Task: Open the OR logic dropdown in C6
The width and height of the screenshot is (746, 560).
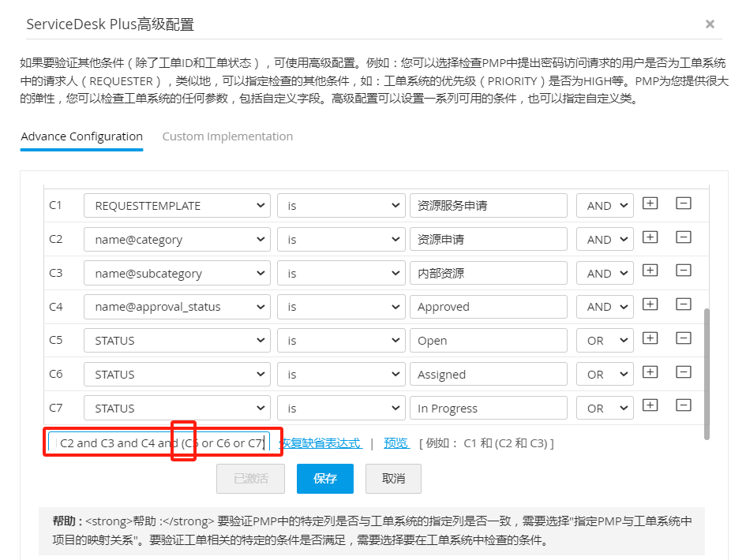Action: coord(605,374)
